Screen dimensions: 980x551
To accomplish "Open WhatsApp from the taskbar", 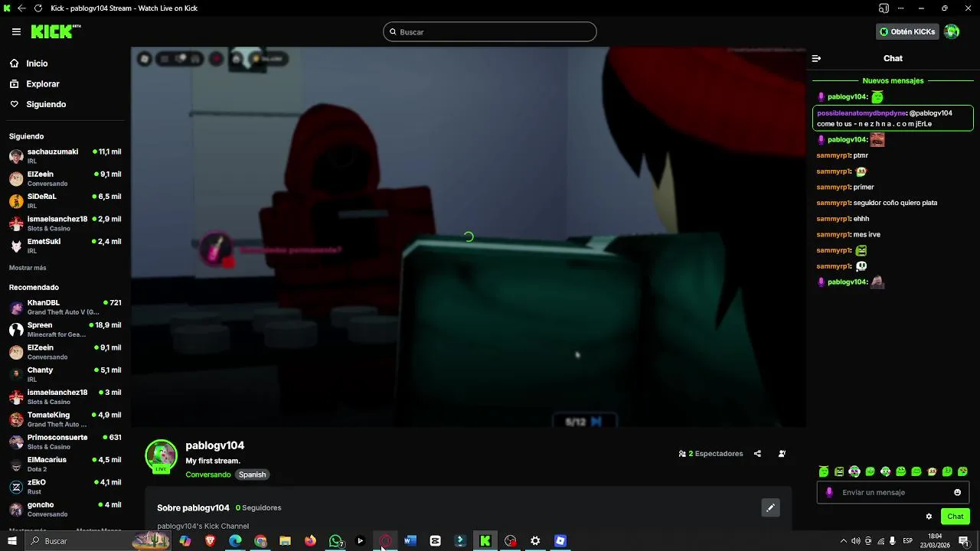I will click(335, 541).
